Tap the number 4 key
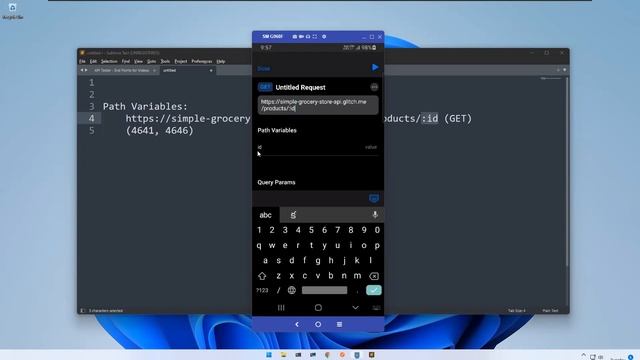640x360 pixels. (298, 230)
